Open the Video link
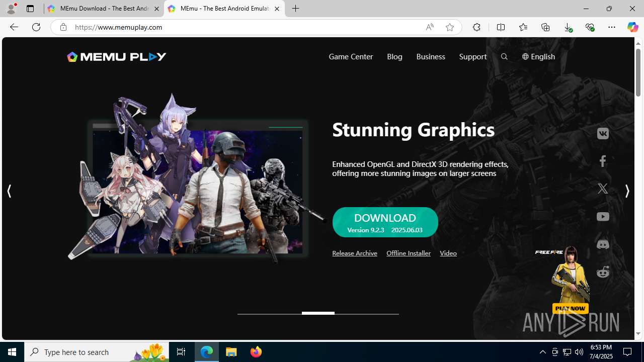The width and height of the screenshot is (644, 362). pyautogui.click(x=448, y=253)
